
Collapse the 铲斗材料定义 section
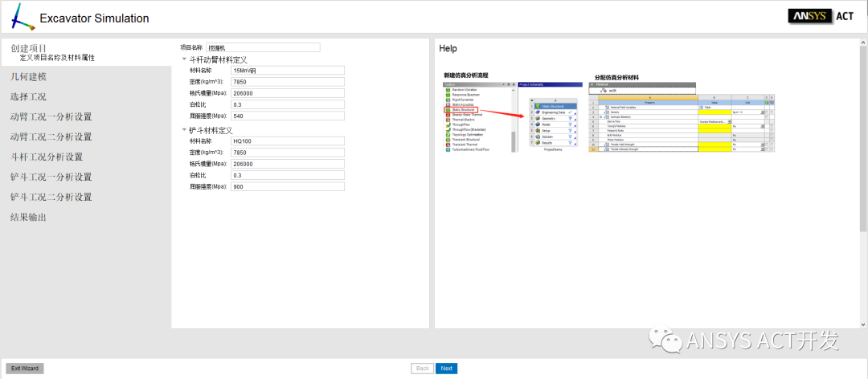[x=184, y=131]
